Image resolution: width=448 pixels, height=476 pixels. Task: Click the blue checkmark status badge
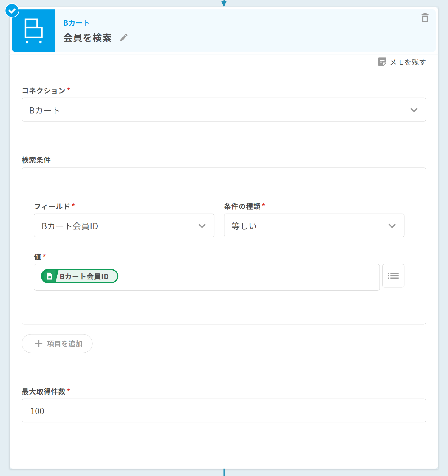pos(12,11)
